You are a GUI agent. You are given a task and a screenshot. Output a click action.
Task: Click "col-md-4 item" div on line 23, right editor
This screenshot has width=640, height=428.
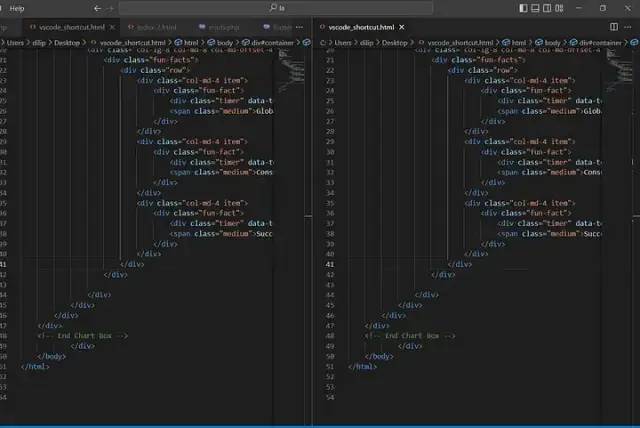[x=520, y=80]
